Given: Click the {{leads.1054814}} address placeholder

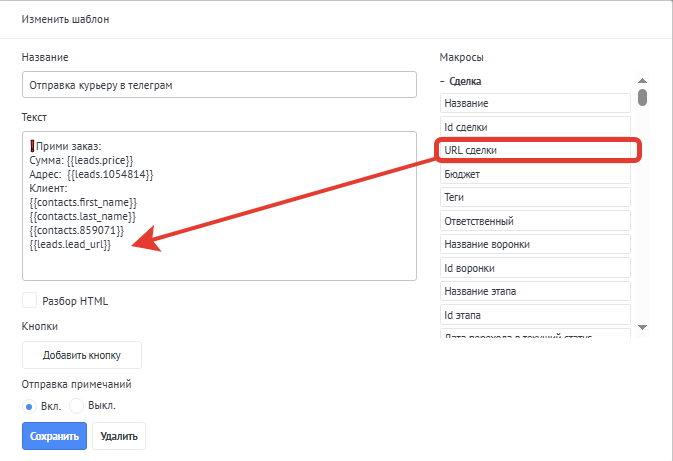Looking at the screenshot, I should click(110, 174).
